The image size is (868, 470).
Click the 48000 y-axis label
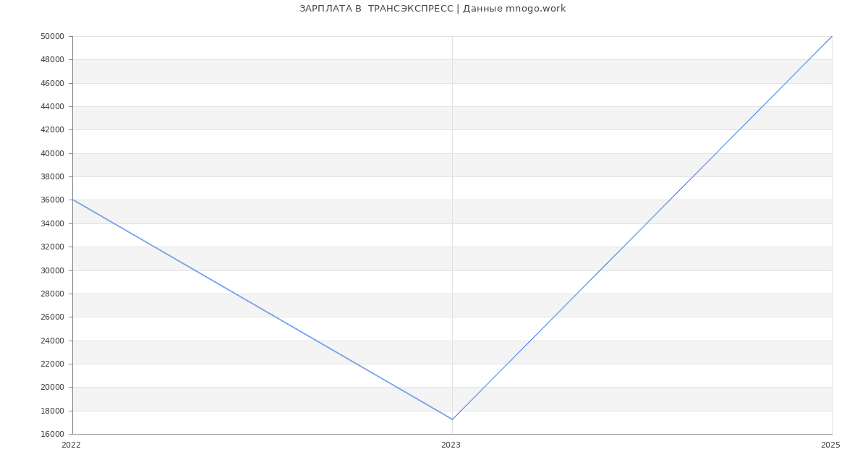point(53,60)
